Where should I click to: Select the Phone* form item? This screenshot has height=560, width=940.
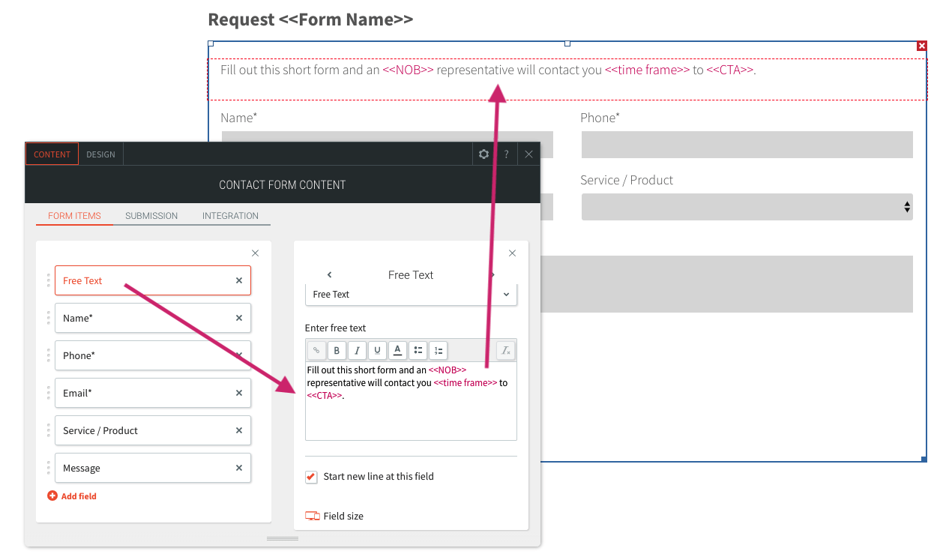(x=153, y=355)
